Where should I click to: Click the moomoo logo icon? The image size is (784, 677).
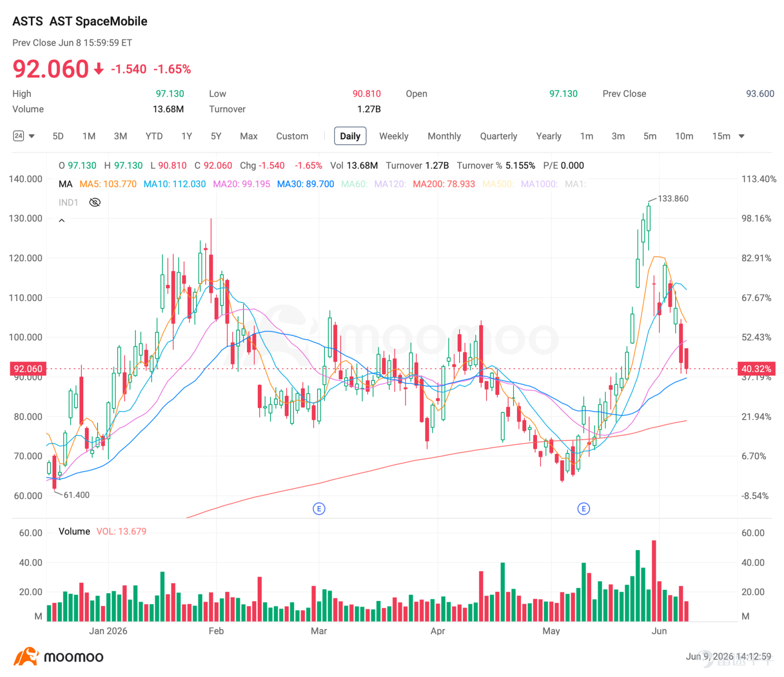tap(26, 656)
